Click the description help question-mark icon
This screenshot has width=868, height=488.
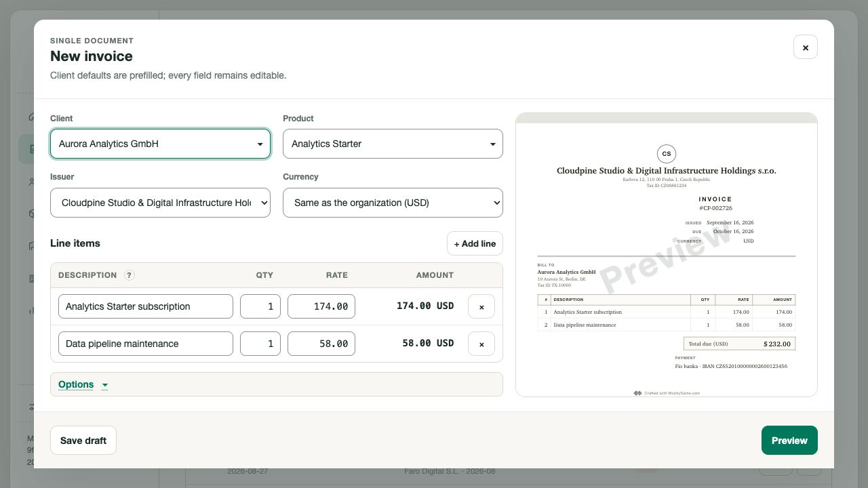tap(130, 275)
